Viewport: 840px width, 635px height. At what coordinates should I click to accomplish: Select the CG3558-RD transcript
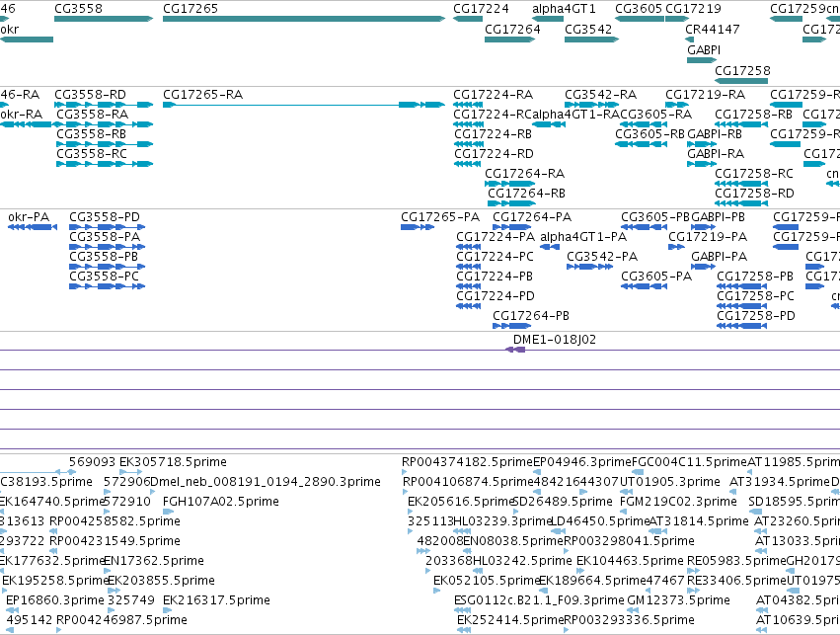tap(104, 105)
